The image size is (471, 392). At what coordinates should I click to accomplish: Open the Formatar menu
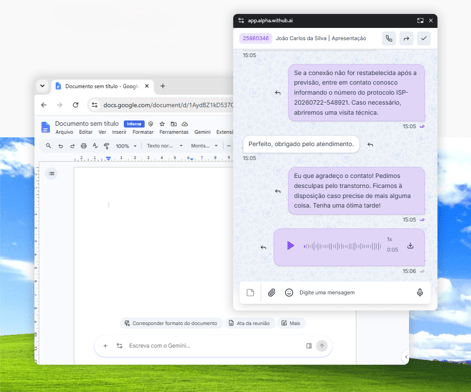point(143,132)
